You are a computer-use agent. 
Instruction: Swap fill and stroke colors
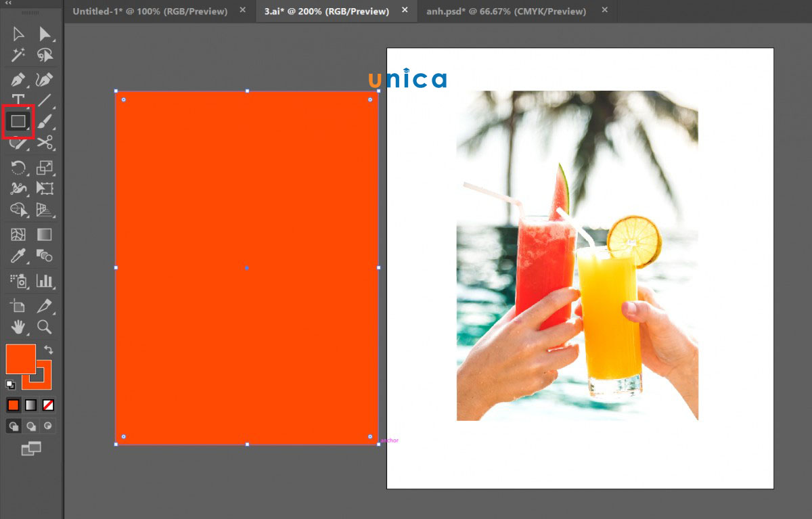[48, 349]
